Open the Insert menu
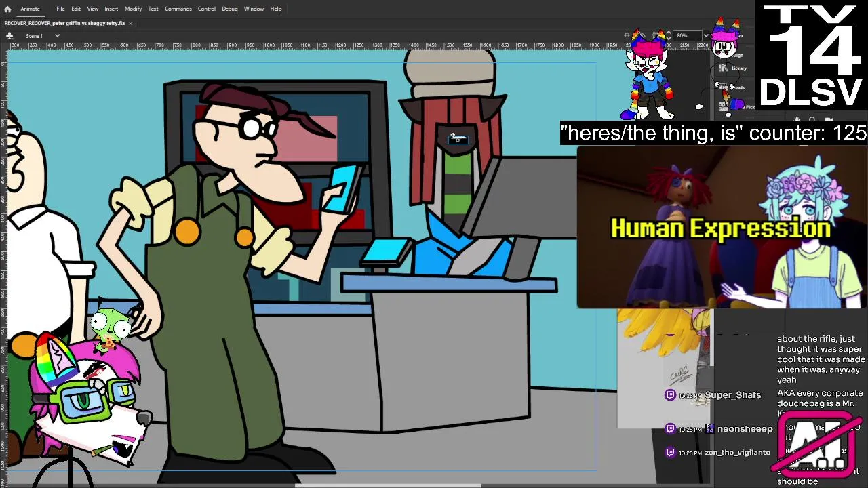Viewport: 868px width, 488px height. pos(111,9)
